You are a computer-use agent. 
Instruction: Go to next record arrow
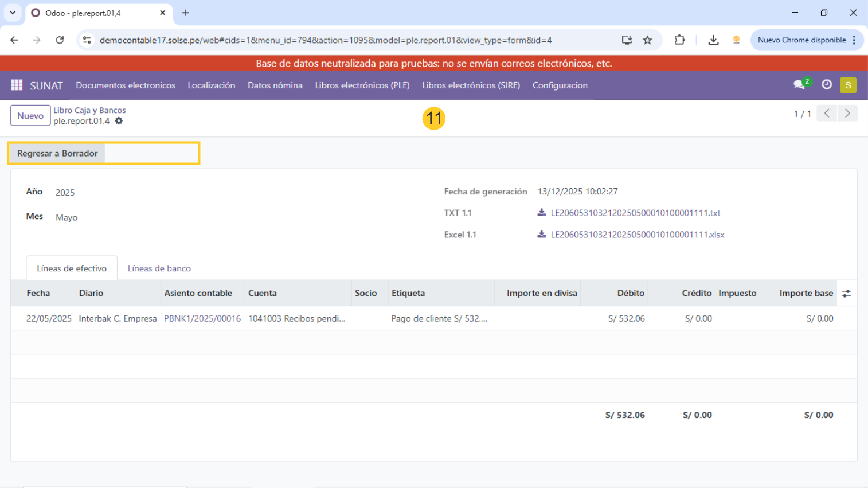847,114
